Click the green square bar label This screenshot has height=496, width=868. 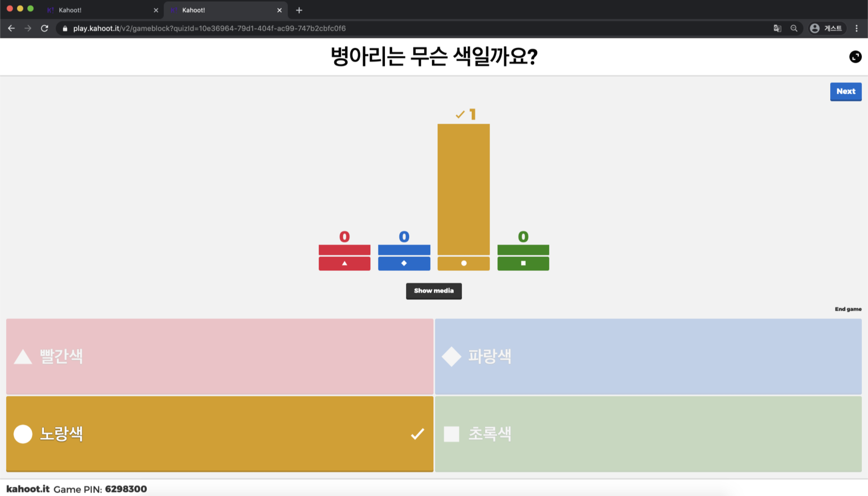tap(523, 263)
